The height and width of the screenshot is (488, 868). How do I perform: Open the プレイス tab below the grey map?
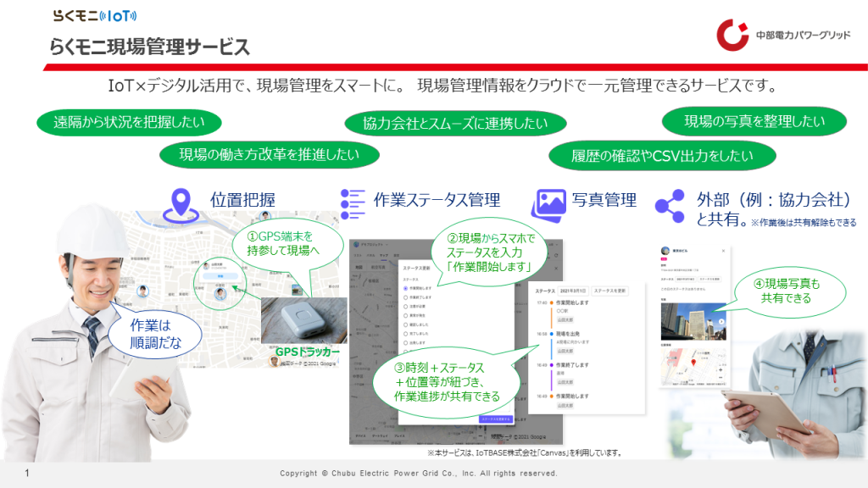(x=399, y=436)
